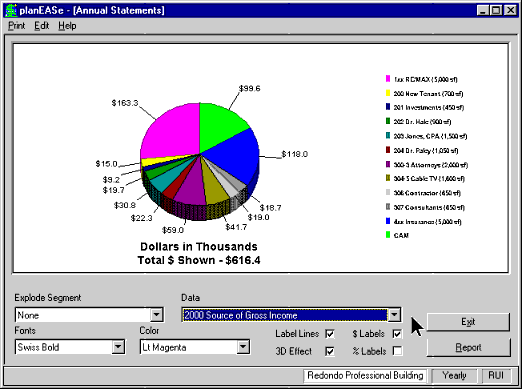The width and height of the screenshot is (522, 389).
Task: Uncheck the $ Labels checkbox
Action: tap(397, 334)
